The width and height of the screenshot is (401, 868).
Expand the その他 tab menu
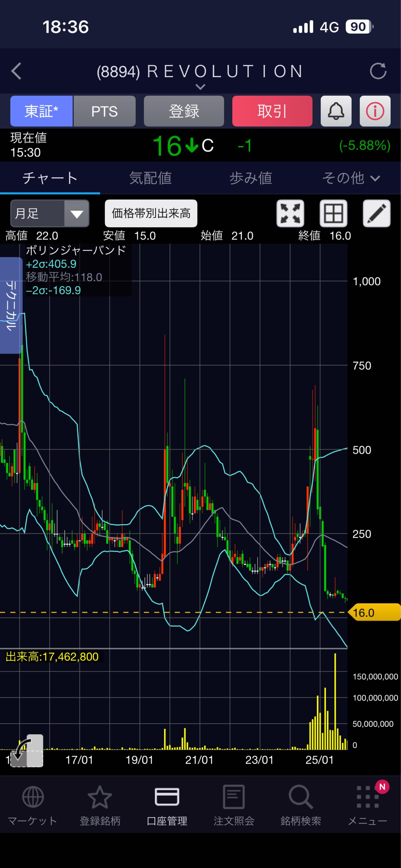(x=351, y=178)
